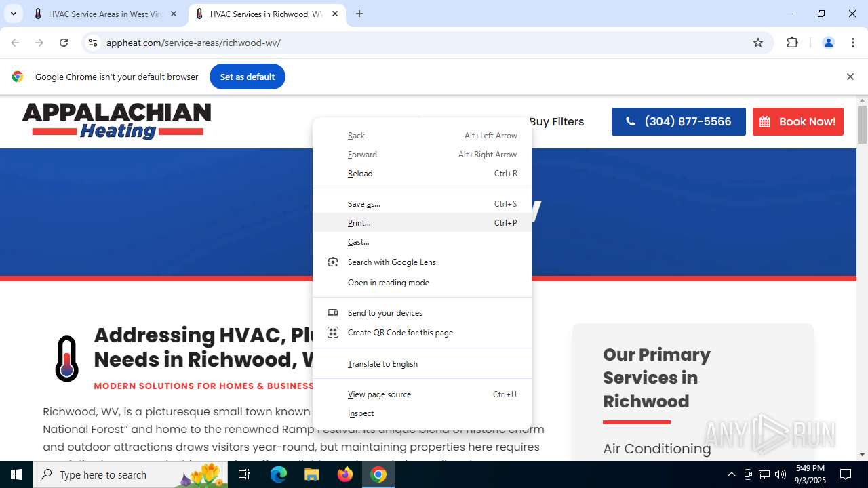Click the thermometer icon beside heading
Screen dimensions: 868x488
(x=66, y=359)
